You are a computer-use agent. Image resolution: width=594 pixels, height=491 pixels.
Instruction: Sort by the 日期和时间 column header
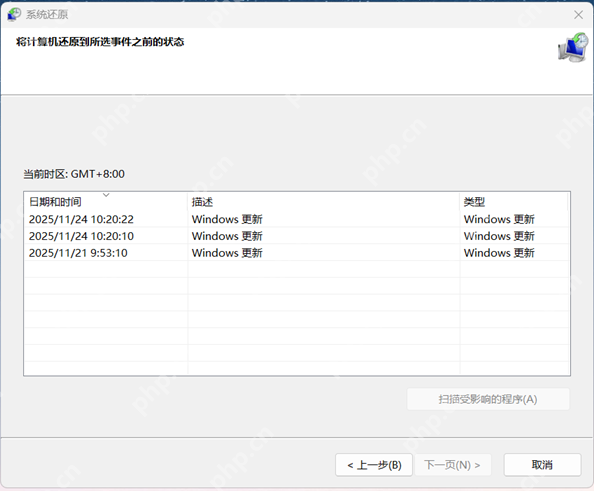(106, 202)
